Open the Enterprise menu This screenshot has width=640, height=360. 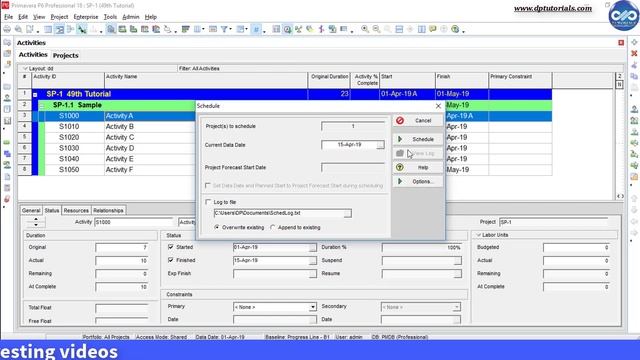(x=86, y=17)
